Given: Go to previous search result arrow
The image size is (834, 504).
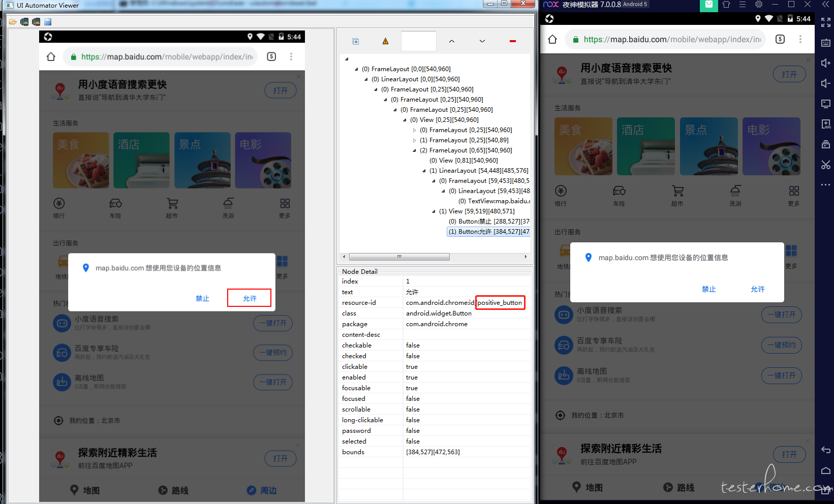Looking at the screenshot, I should 452,41.
